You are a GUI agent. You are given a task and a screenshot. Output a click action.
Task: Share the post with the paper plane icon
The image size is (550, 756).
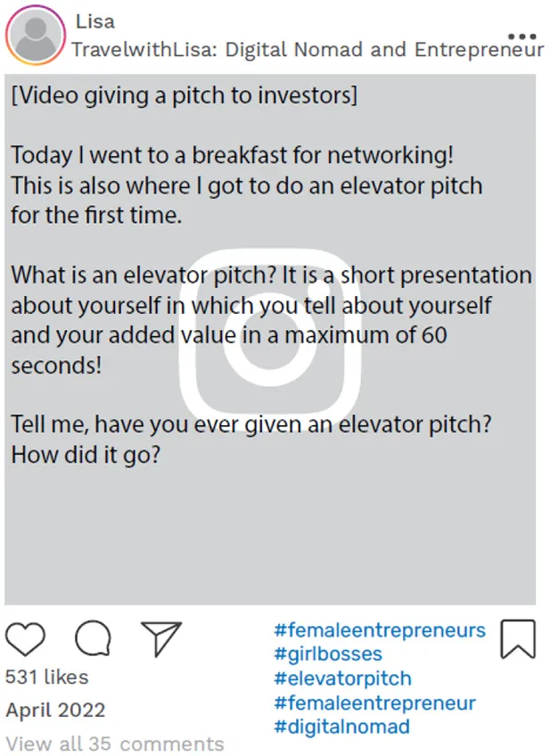click(161, 638)
